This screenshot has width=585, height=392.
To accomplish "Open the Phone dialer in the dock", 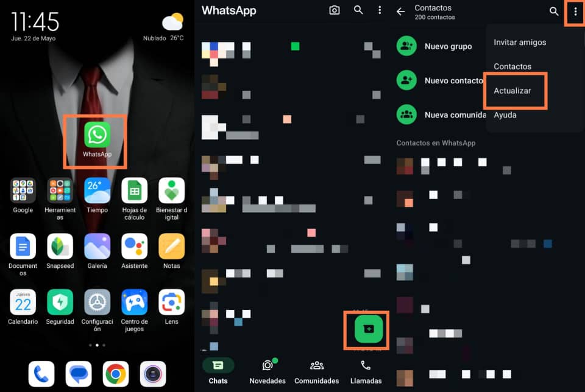I will pyautogui.click(x=41, y=374).
